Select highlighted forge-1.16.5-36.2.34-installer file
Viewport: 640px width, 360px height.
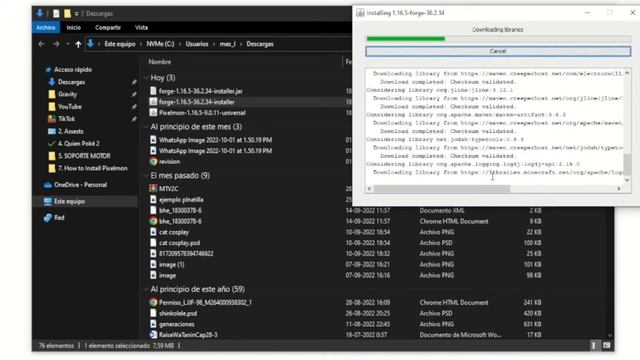coord(196,102)
